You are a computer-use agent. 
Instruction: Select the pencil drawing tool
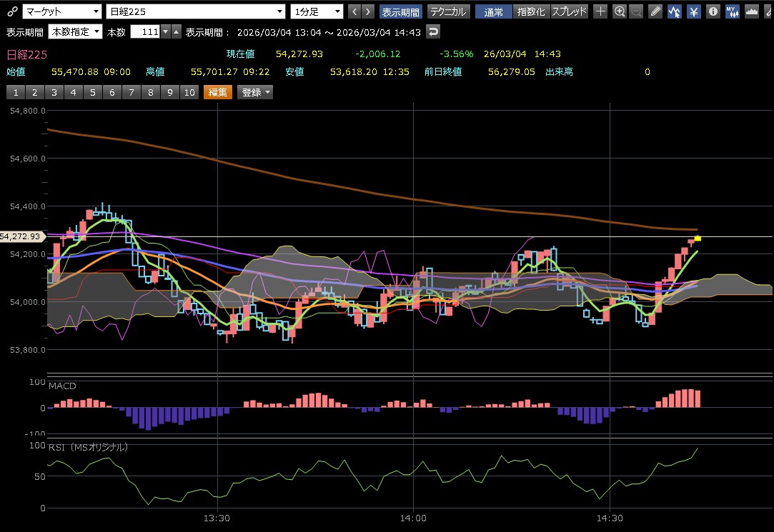655,11
